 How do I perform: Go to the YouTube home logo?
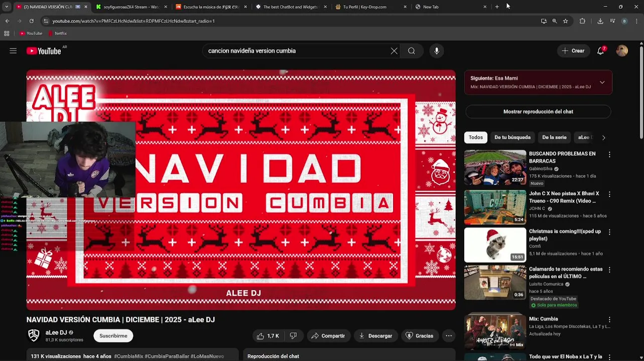[44, 51]
